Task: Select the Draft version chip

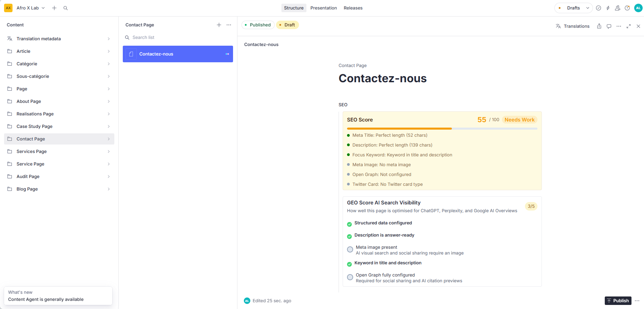Action: (x=287, y=25)
